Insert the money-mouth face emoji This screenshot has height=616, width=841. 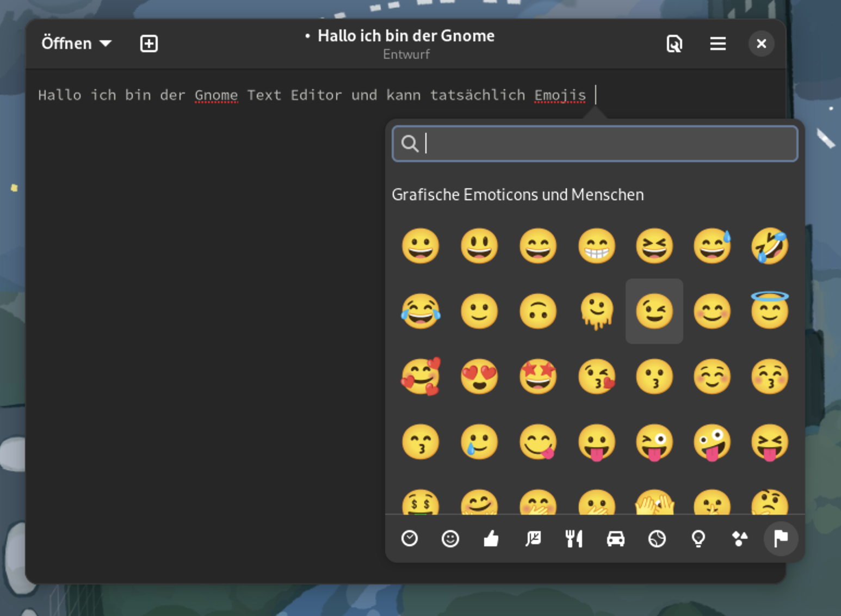[420, 502]
